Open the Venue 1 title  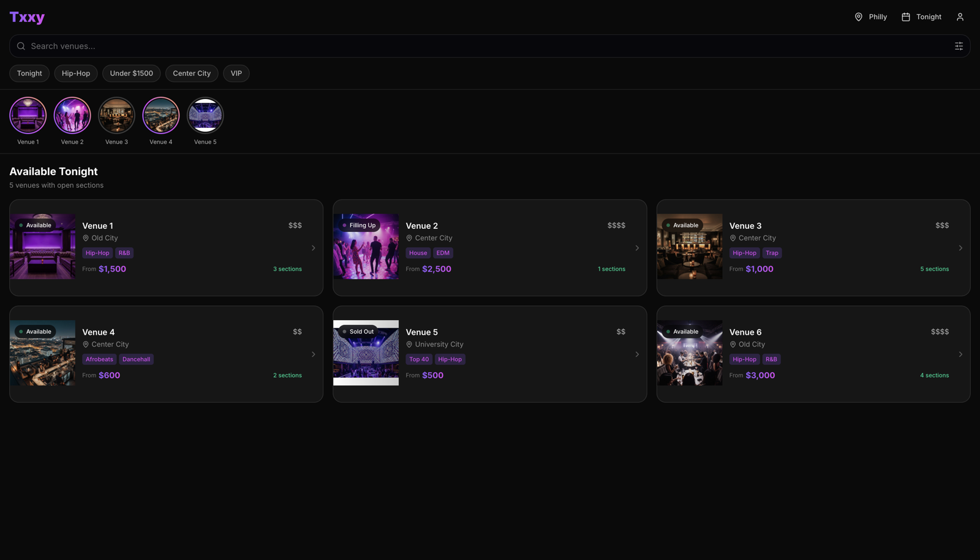(x=97, y=226)
